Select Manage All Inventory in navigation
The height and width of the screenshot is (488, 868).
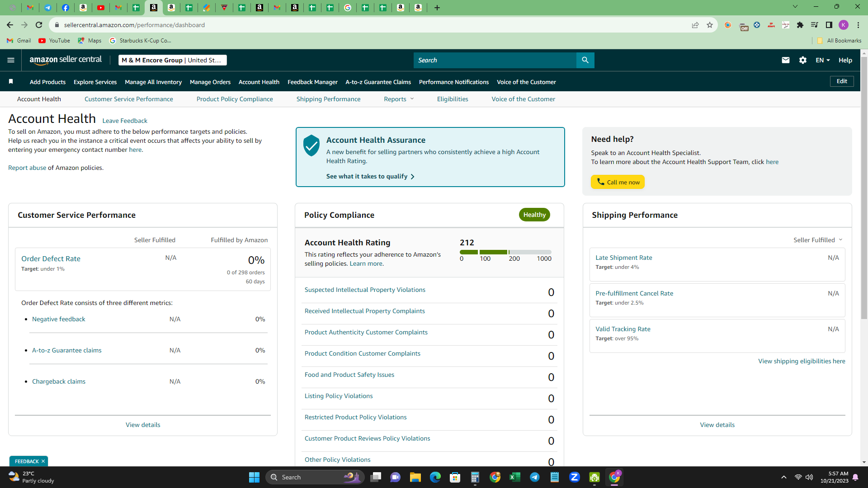point(153,82)
